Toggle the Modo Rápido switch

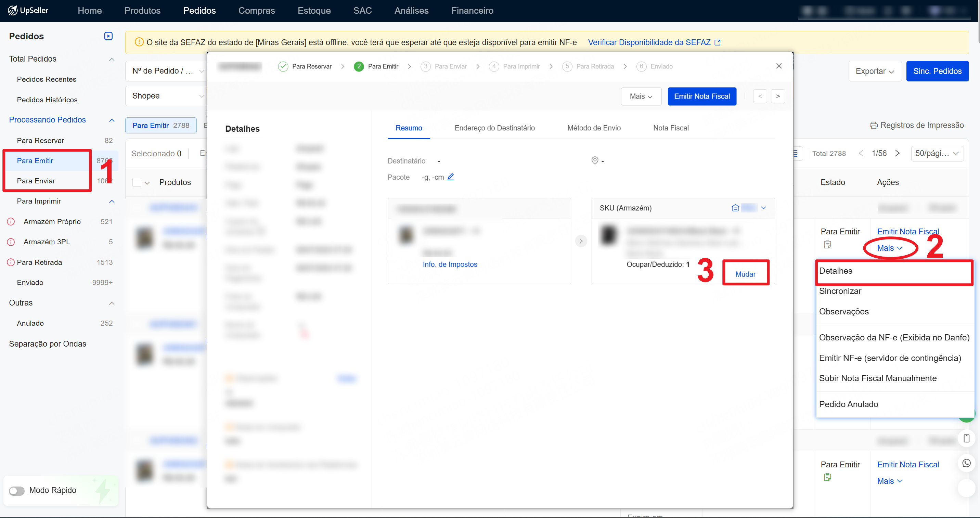coord(17,491)
